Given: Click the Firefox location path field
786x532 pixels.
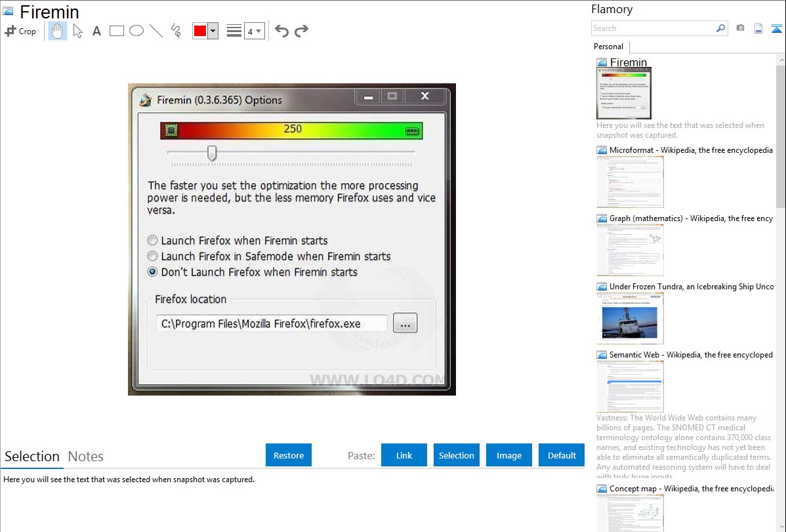Looking at the screenshot, I should pos(271,324).
